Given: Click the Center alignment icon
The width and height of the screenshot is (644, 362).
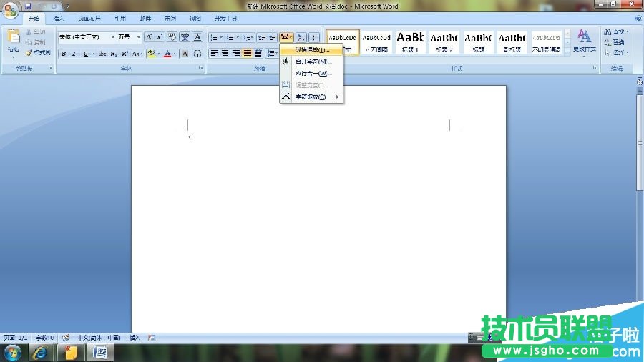Looking at the screenshot, I should click(225, 54).
